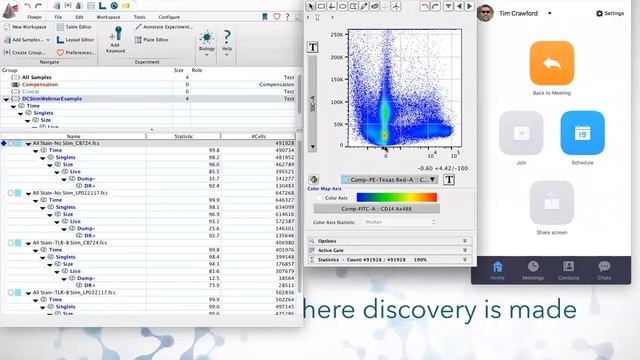Click Table Editor button in Navigate band
This screenshot has width=640, height=360.
74,27
